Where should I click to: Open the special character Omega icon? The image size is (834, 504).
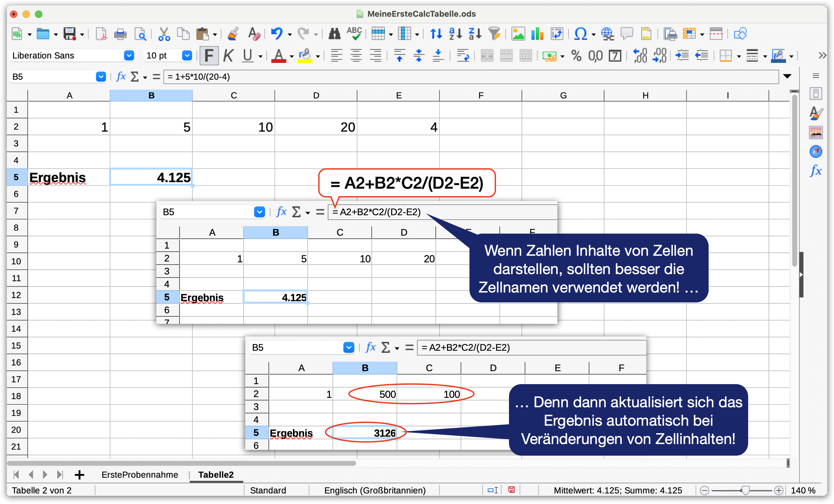pos(580,34)
